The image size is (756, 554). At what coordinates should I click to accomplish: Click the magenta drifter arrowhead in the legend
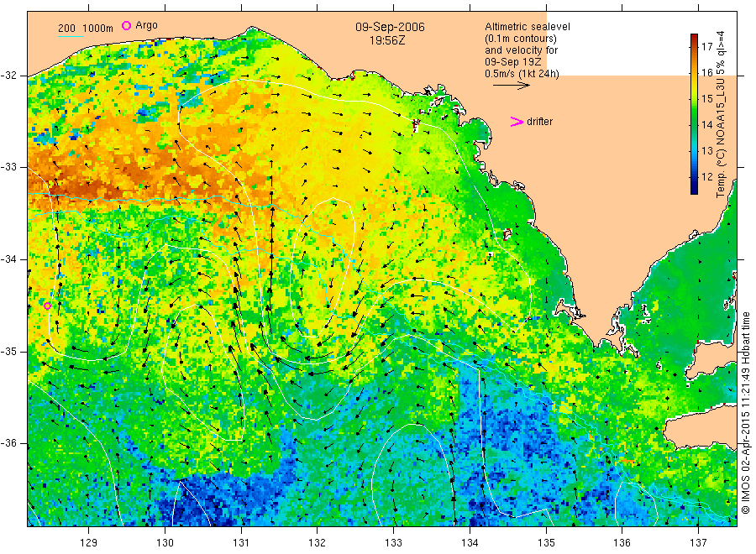click(517, 122)
